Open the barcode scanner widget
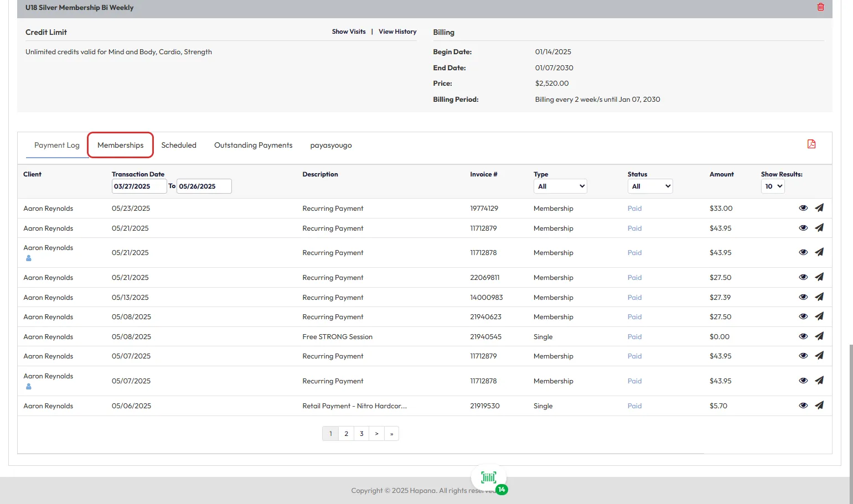Screen dimensions: 853x504 (x=489, y=477)
